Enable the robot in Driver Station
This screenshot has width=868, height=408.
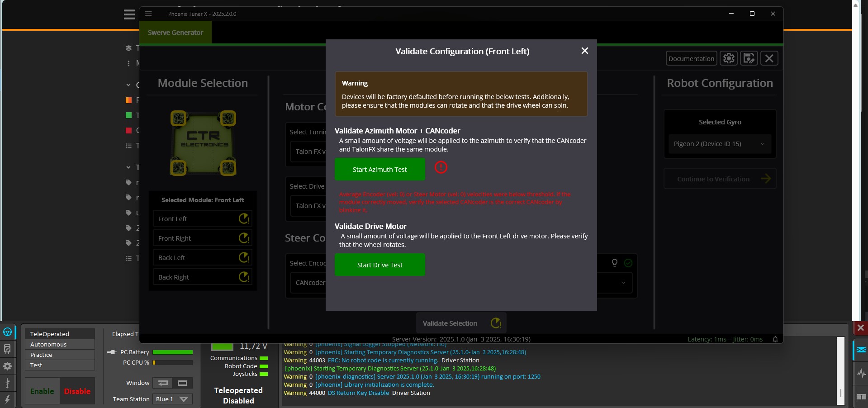pos(42,391)
